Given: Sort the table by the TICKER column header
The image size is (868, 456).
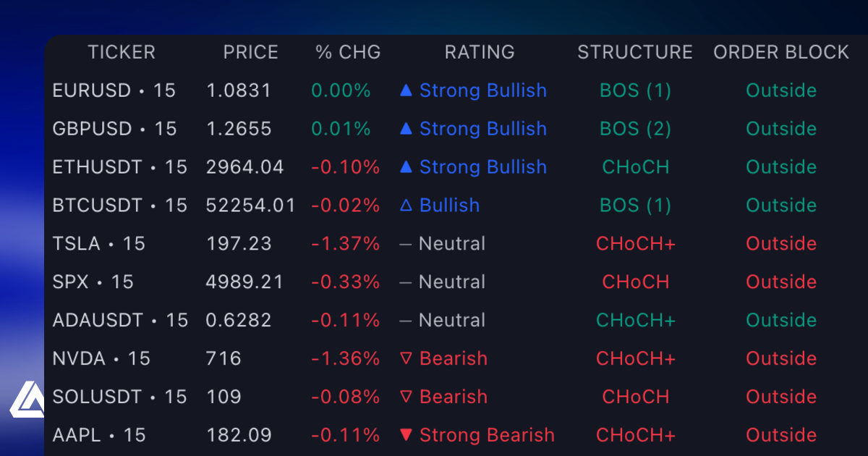Looking at the screenshot, I should pyautogui.click(x=122, y=51).
